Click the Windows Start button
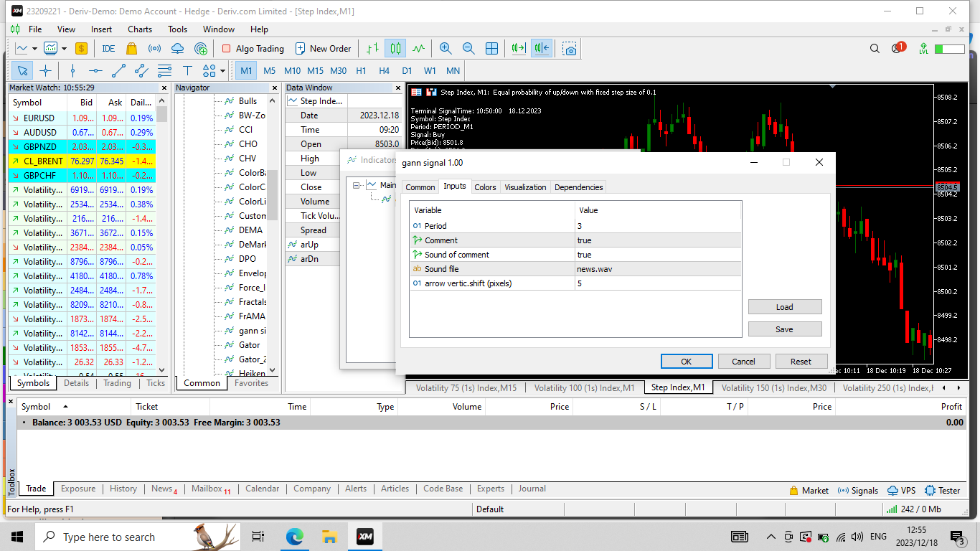 pyautogui.click(x=17, y=537)
